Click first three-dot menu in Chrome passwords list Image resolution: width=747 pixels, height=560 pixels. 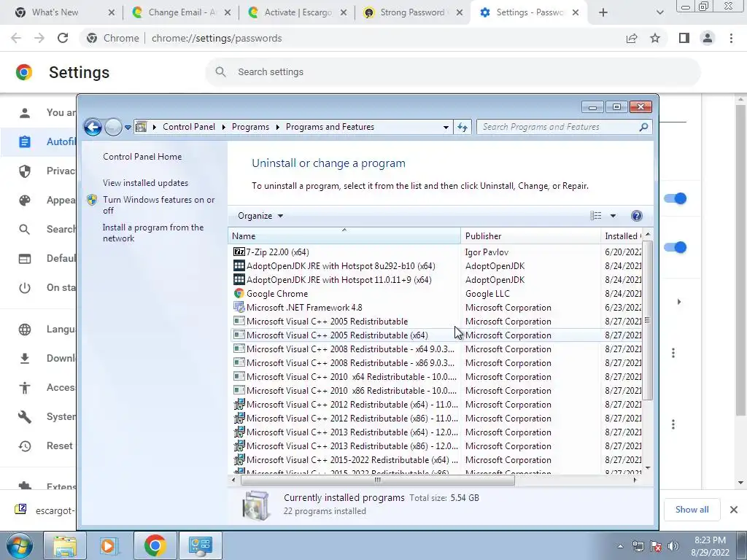point(673,353)
